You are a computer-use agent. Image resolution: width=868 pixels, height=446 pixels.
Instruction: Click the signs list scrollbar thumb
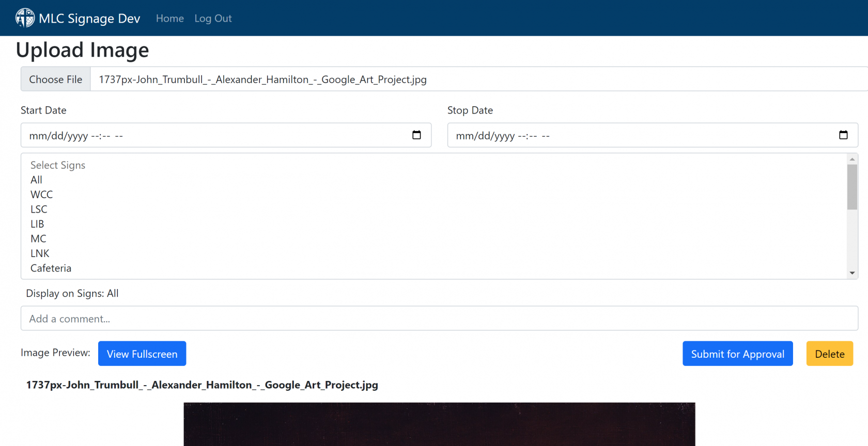click(x=852, y=187)
